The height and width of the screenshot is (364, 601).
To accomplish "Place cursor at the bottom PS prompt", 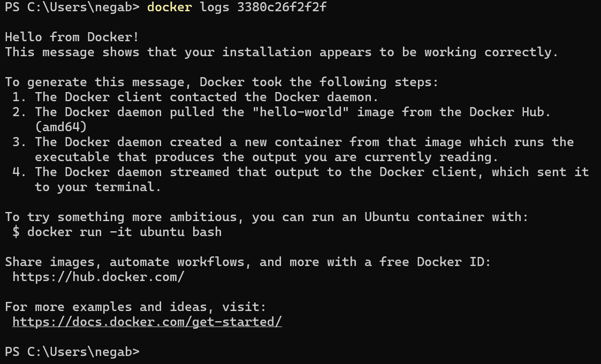I will click(72, 352).
